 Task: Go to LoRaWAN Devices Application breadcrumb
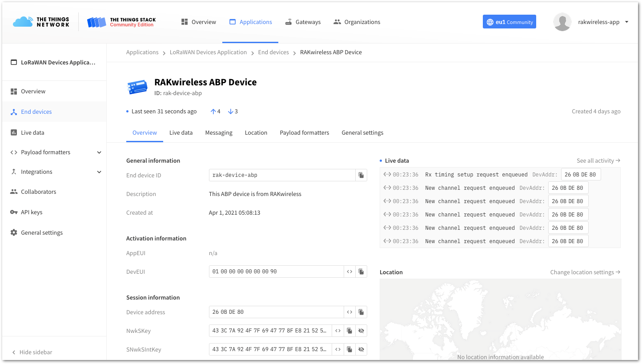tap(208, 52)
